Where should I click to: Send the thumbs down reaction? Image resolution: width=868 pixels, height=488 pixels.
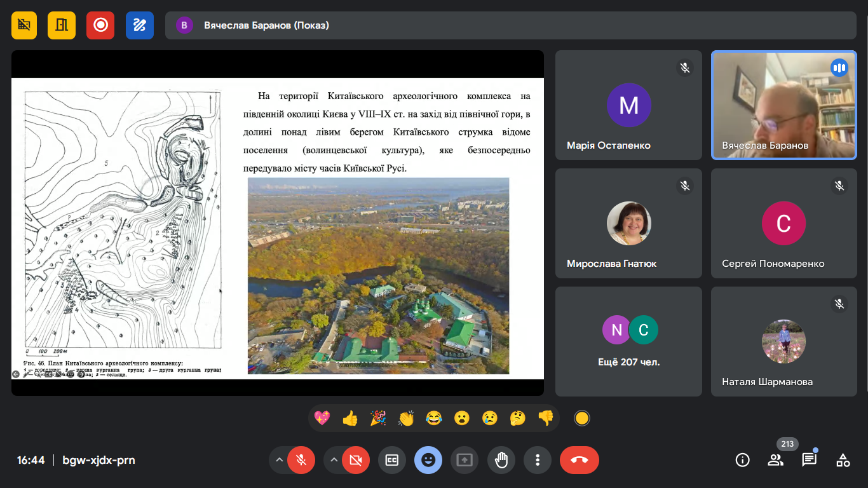546,418
